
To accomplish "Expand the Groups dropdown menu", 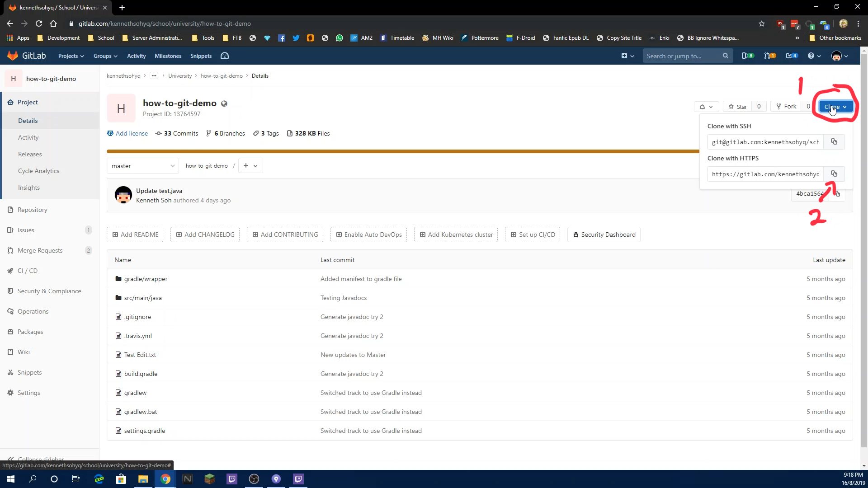I will pyautogui.click(x=105, y=56).
